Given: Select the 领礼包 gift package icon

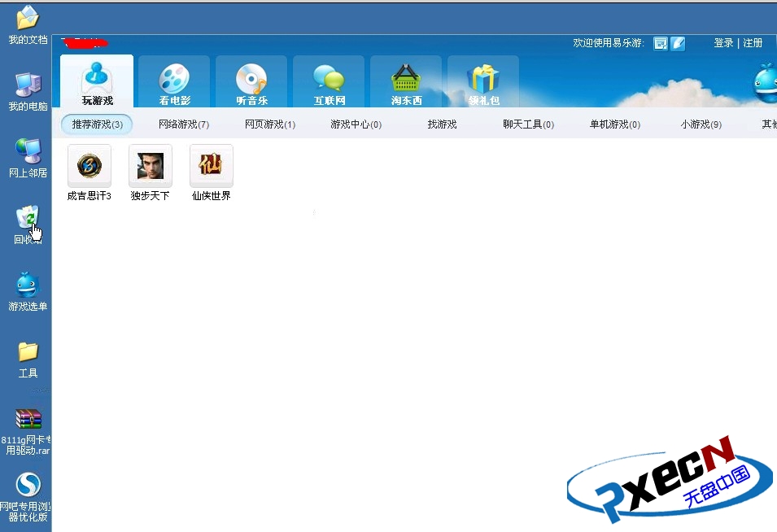Looking at the screenshot, I should pos(482,81).
